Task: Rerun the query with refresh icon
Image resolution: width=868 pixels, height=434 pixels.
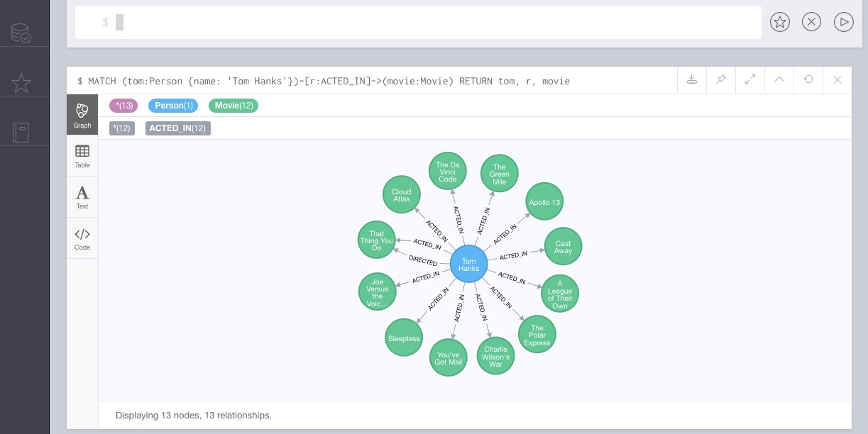Action: [808, 80]
